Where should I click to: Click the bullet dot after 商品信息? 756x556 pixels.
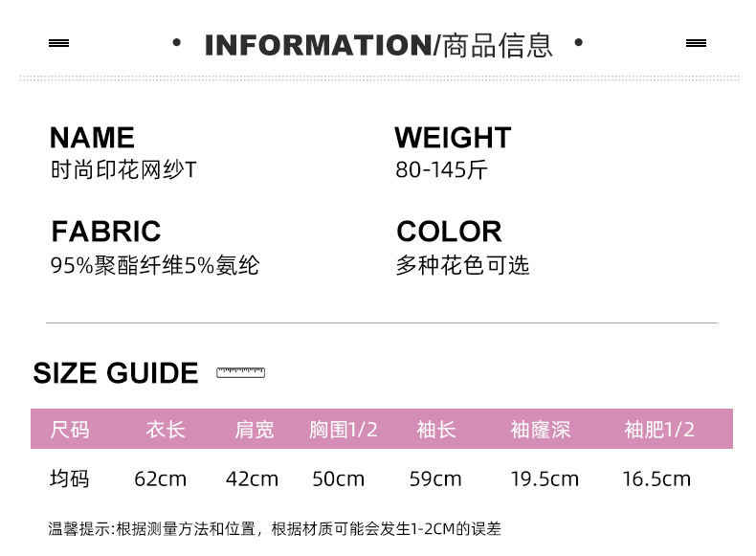coord(578,43)
